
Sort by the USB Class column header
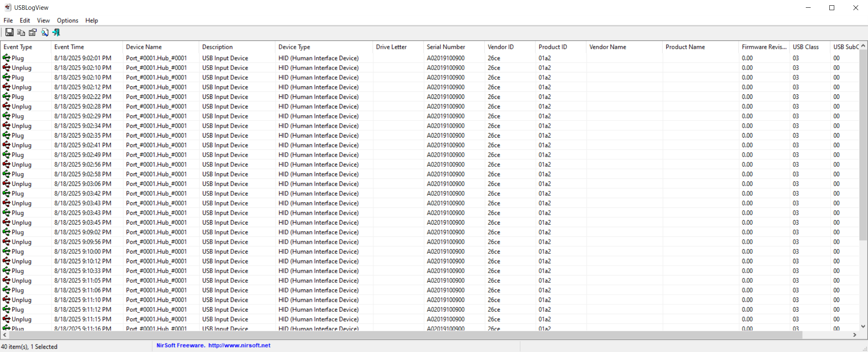[809, 47]
